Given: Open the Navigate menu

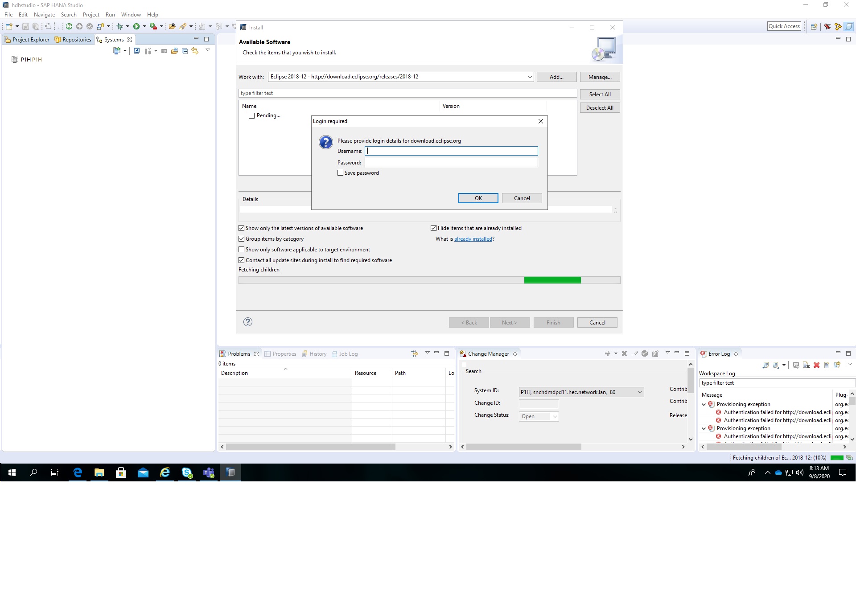Looking at the screenshot, I should tap(44, 15).
